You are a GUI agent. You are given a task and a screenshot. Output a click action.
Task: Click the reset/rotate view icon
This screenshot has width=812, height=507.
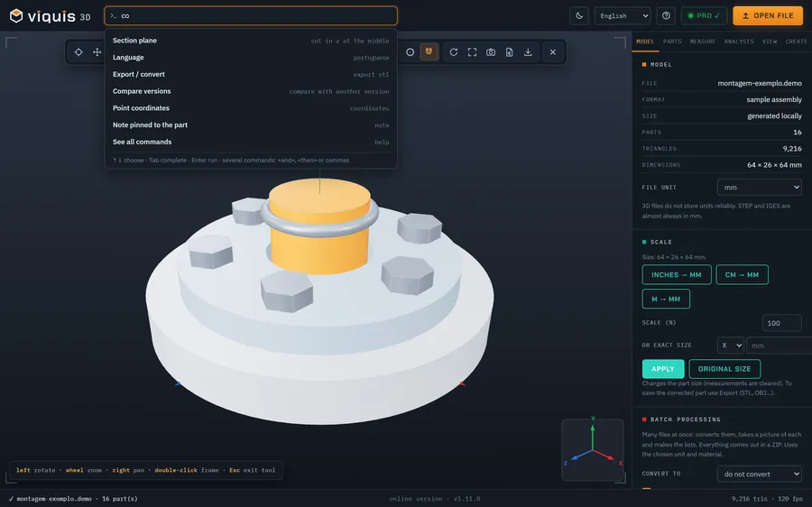[x=454, y=52]
